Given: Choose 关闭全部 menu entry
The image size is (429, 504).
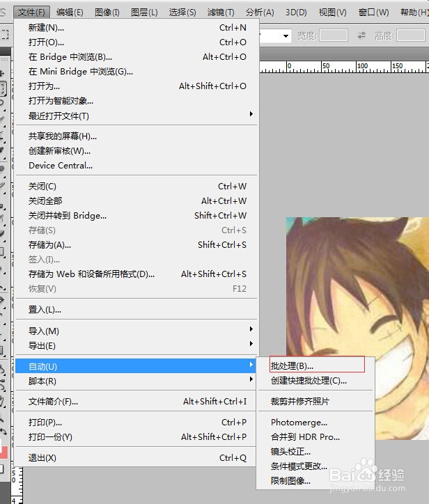Looking at the screenshot, I should 136,201.
